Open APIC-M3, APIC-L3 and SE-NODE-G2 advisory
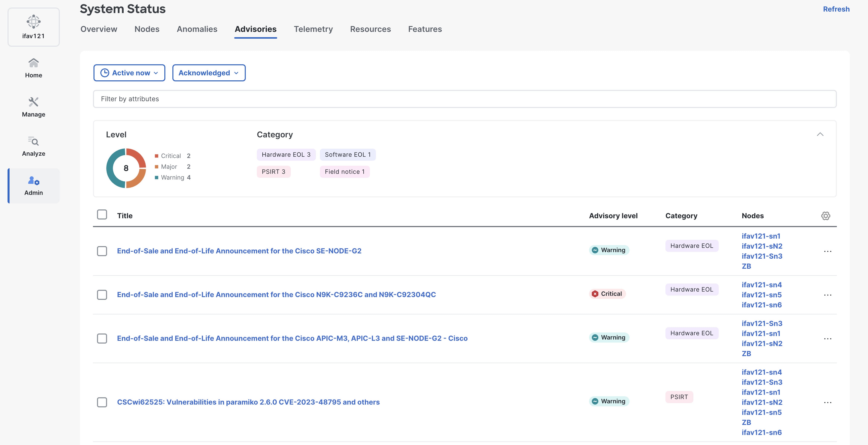868x445 pixels. (292, 338)
